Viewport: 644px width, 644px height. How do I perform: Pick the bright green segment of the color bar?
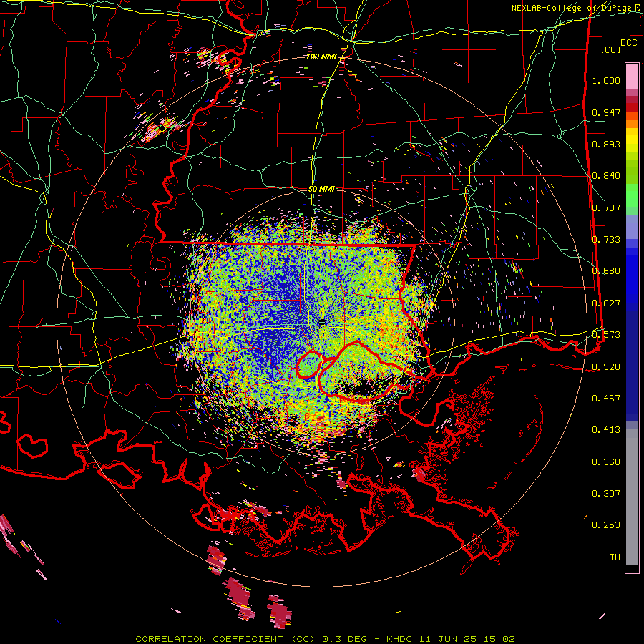coord(632,195)
